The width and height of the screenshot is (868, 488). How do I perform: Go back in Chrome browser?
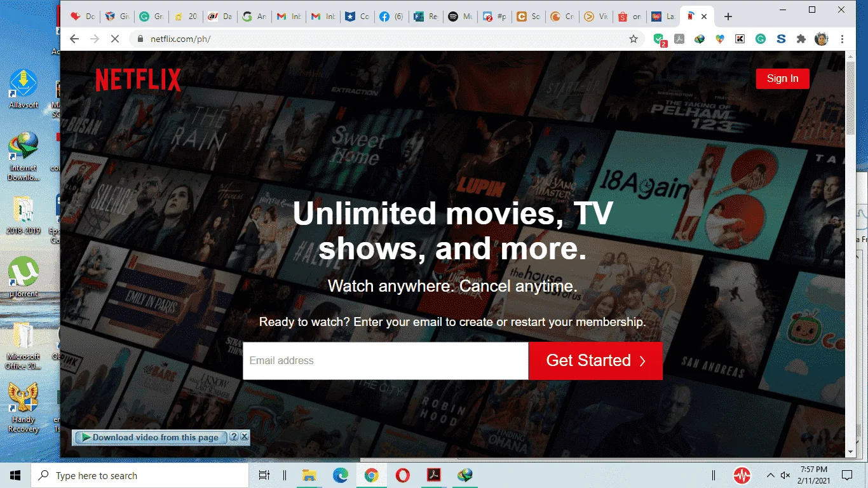74,39
